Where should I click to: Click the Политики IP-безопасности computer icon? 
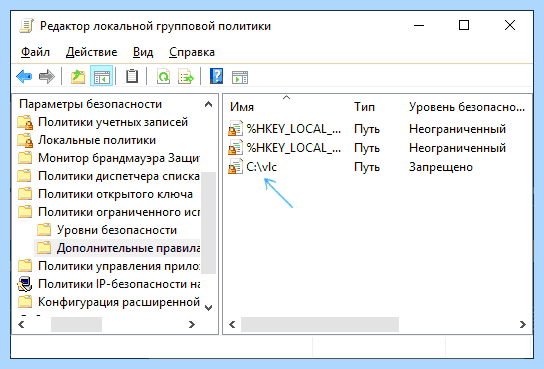pos(25,284)
